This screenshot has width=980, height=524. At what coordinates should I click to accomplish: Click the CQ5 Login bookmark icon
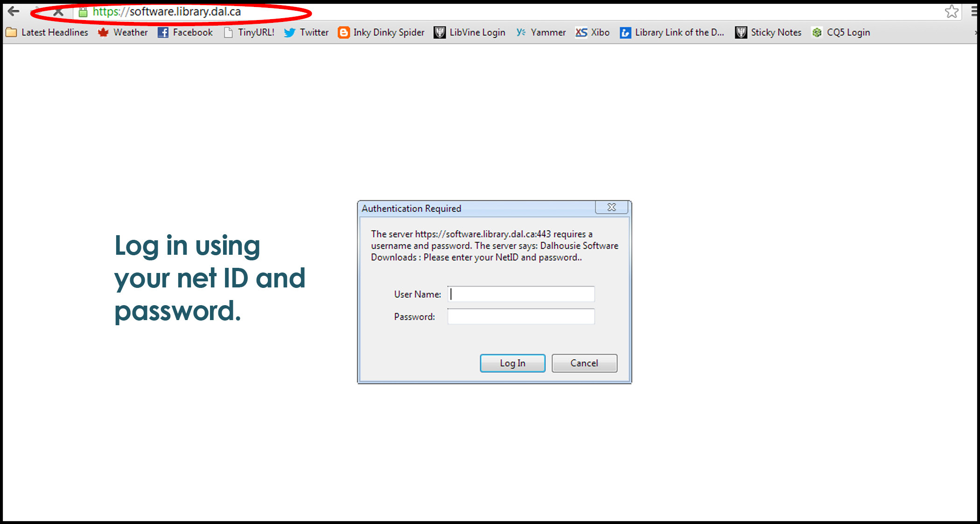pos(818,31)
